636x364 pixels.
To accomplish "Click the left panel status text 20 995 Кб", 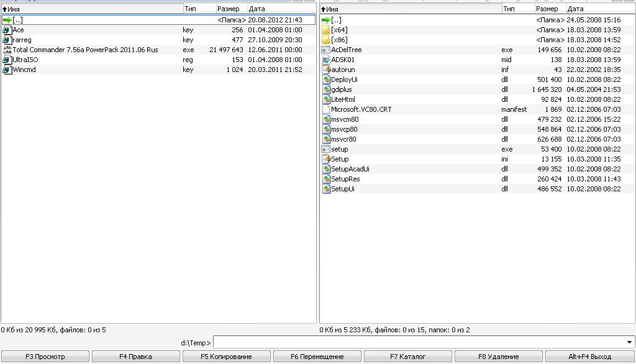I will (x=42, y=330).
